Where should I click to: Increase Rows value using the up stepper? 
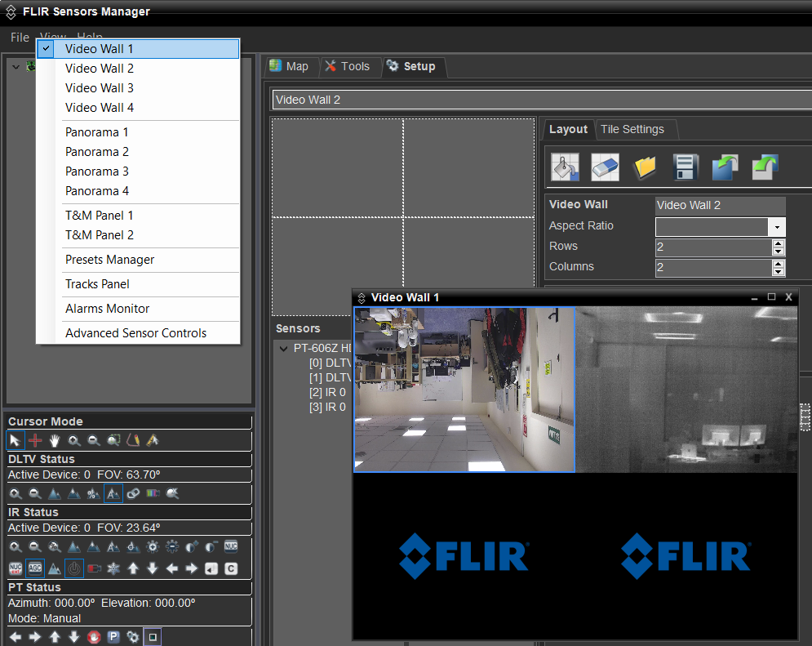pyautogui.click(x=777, y=243)
